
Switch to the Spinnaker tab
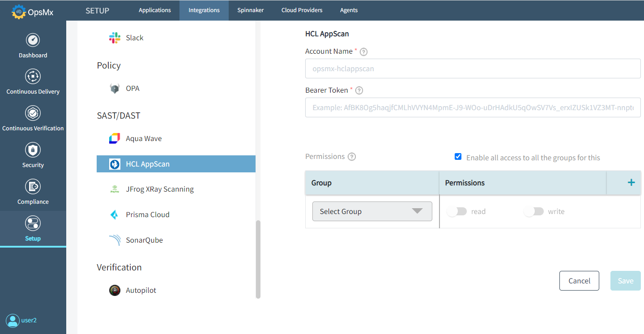click(x=250, y=10)
